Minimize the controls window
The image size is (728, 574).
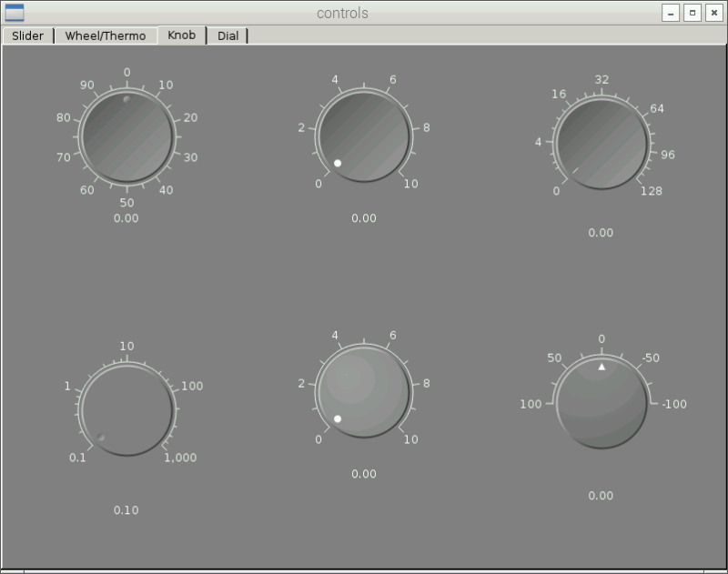(x=671, y=13)
